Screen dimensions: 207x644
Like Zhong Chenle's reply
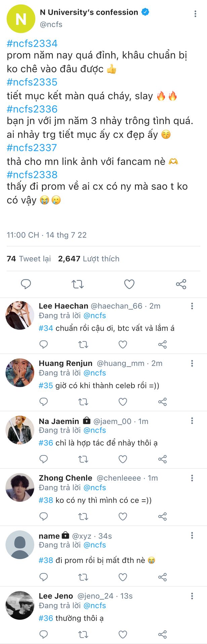(x=123, y=517)
